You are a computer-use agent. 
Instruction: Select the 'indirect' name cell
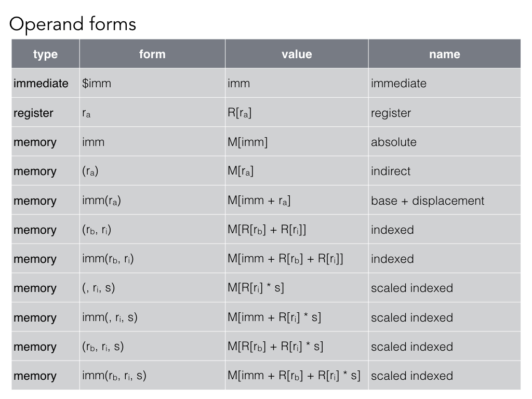click(x=390, y=171)
